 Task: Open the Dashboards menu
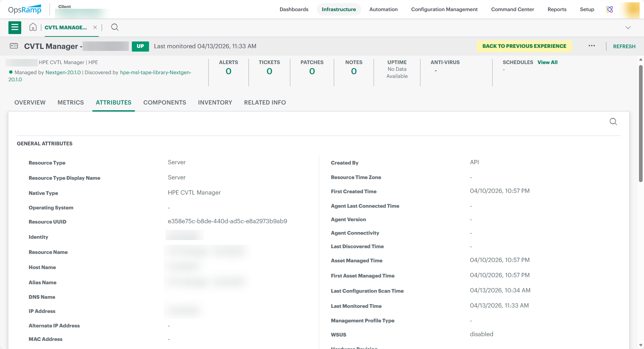(294, 9)
